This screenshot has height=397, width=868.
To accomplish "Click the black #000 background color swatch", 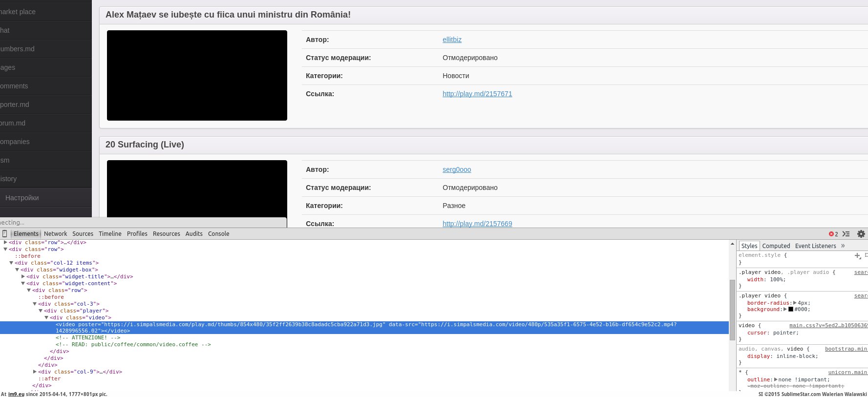I will [791, 309].
